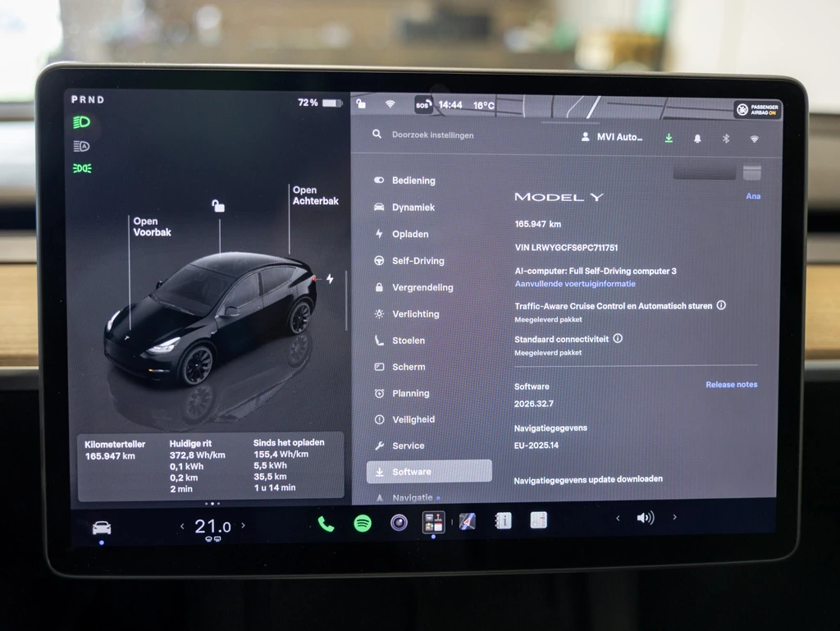Tap the SOS icon in the status bar

pos(422,105)
